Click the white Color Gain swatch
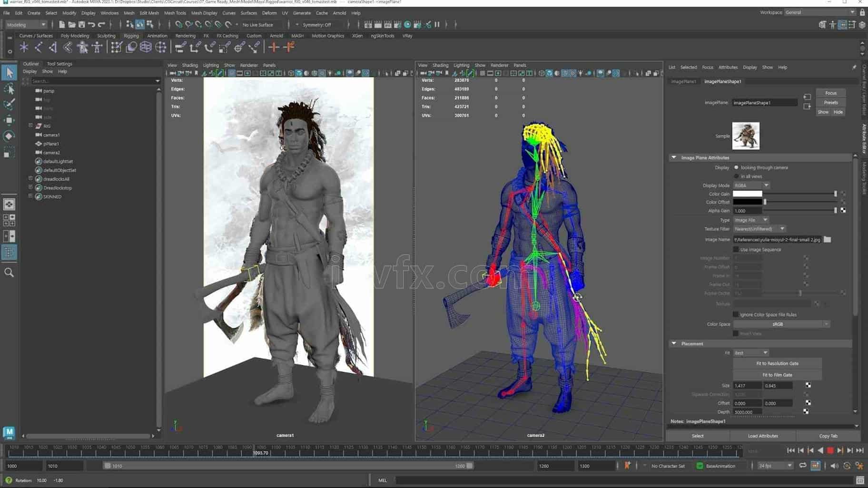 point(747,194)
